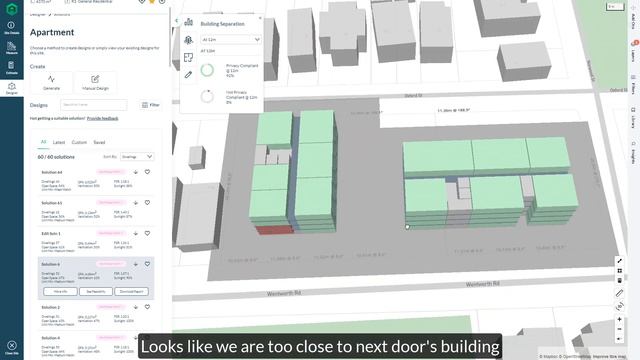Favorite Solution 6 with the heart
The image size is (640, 360).
click(x=147, y=264)
